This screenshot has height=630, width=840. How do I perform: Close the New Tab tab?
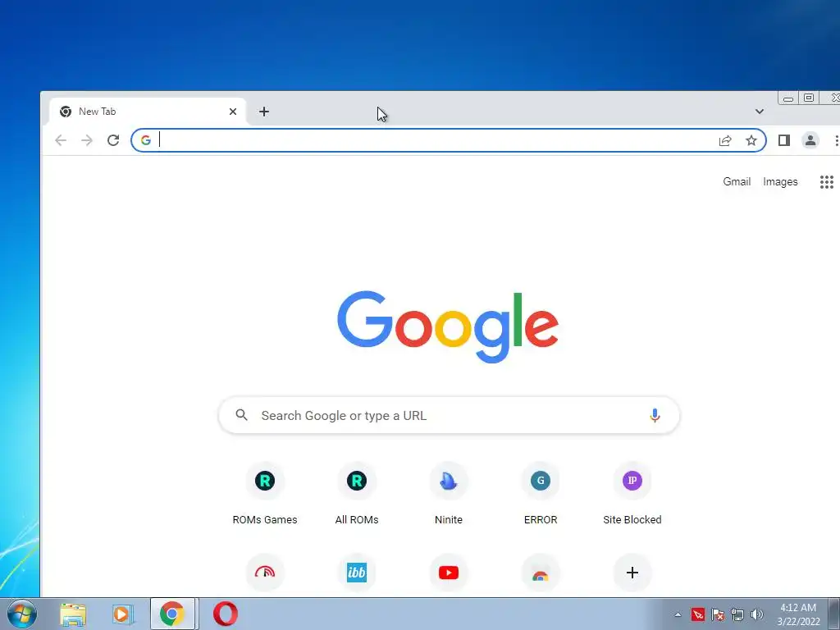(233, 112)
